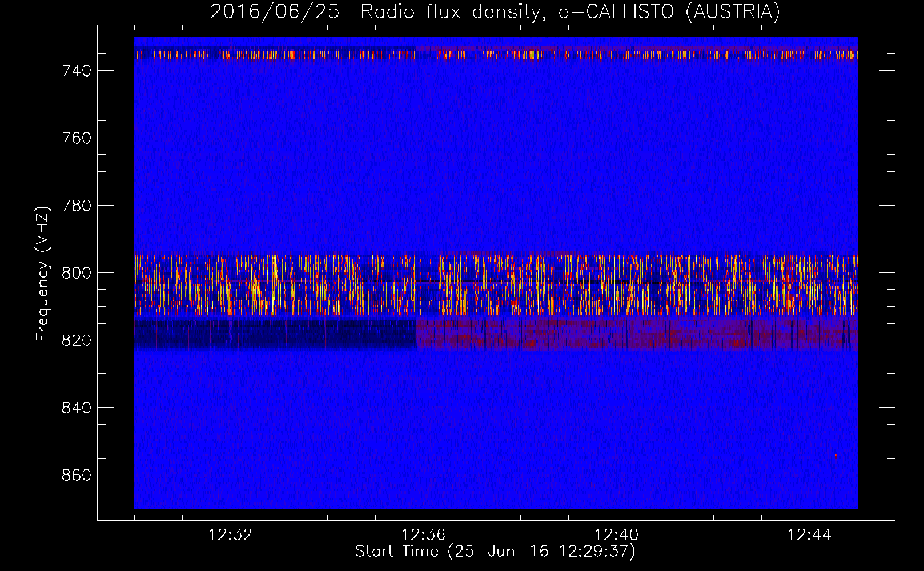Image resolution: width=924 pixels, height=571 pixels.
Task: Click the '780' frequency axis label
Action: click(x=77, y=206)
